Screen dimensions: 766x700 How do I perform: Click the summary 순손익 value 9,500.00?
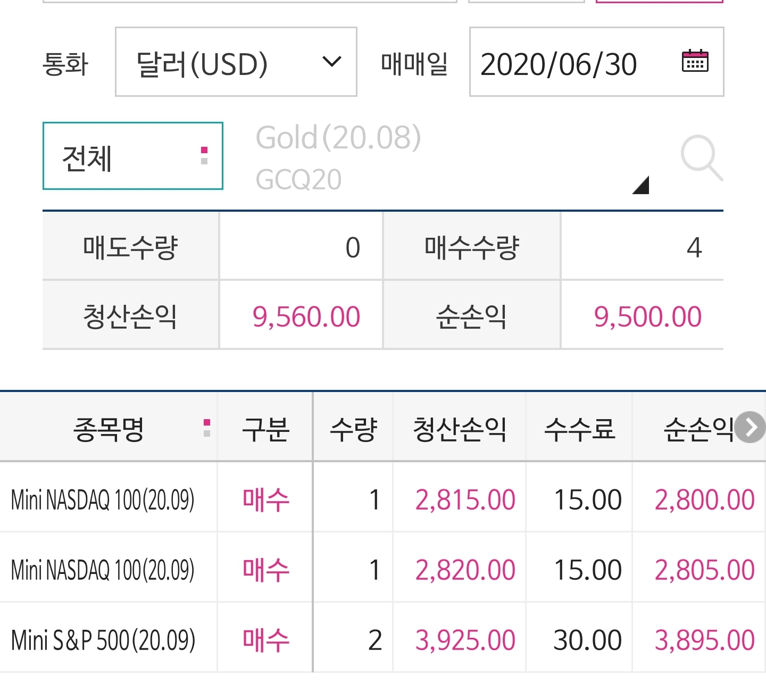(648, 316)
